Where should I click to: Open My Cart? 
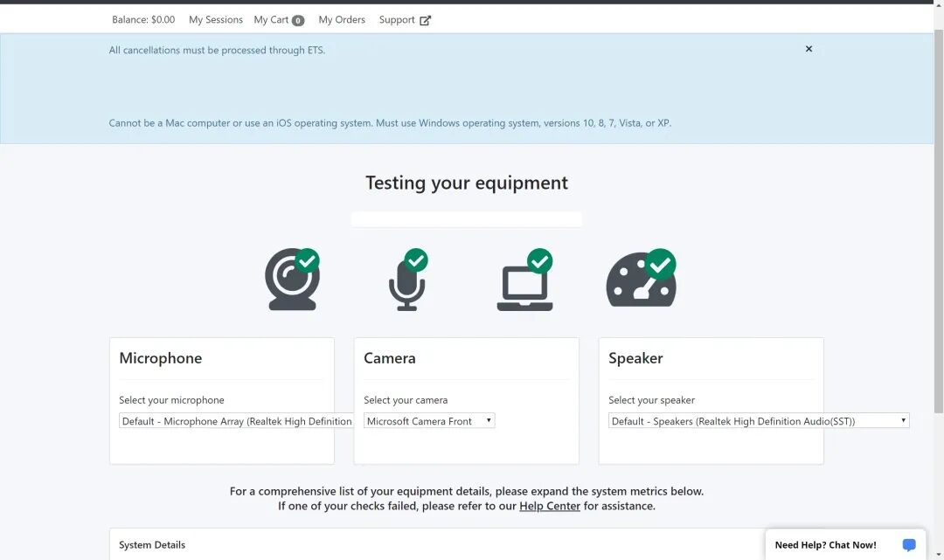tap(279, 20)
